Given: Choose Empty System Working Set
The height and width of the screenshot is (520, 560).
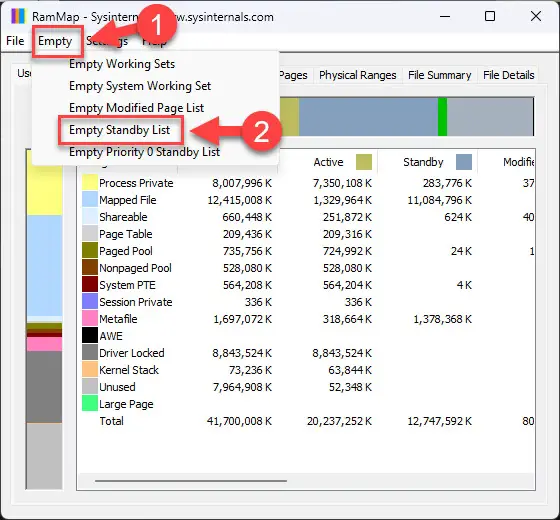Looking at the screenshot, I should pyautogui.click(x=140, y=86).
